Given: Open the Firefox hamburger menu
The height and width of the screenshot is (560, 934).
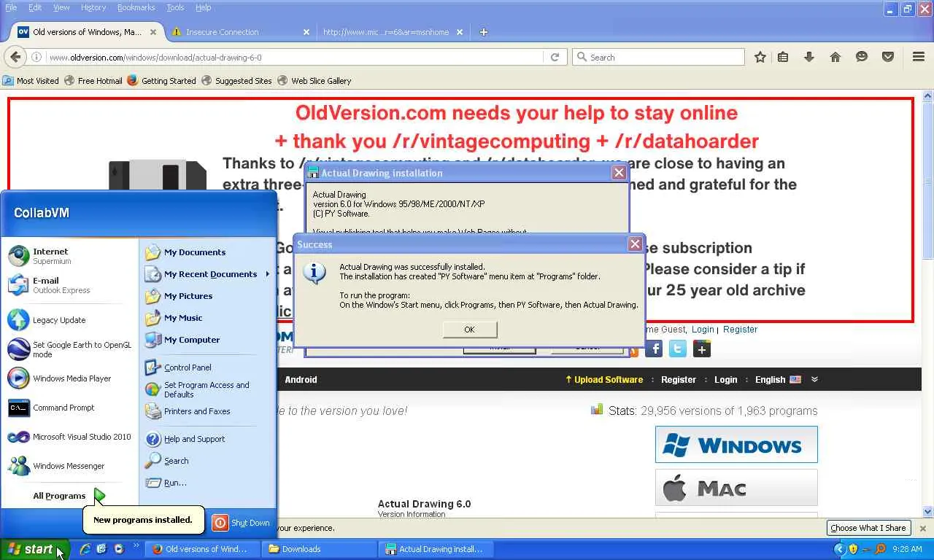Looking at the screenshot, I should pos(919,57).
